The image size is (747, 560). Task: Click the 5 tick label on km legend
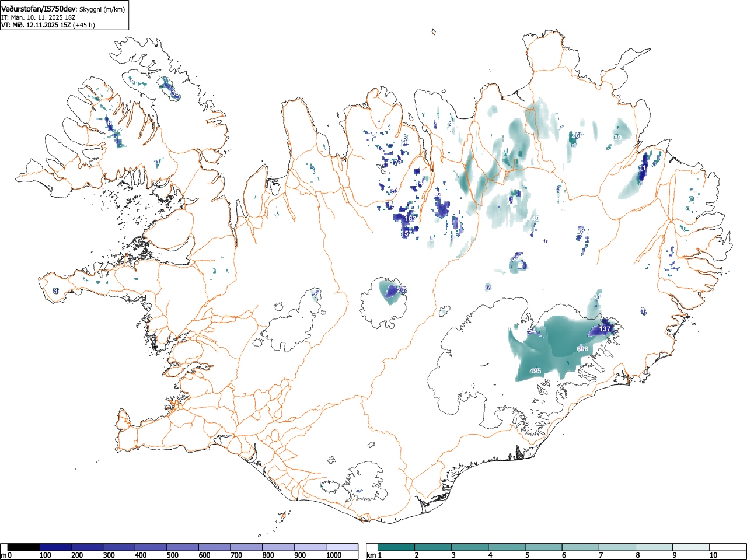[526, 555]
